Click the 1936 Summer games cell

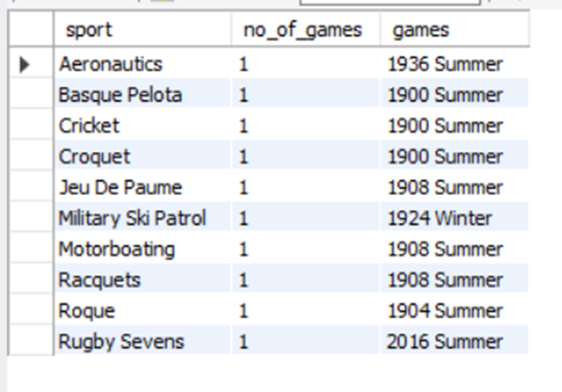click(454, 64)
